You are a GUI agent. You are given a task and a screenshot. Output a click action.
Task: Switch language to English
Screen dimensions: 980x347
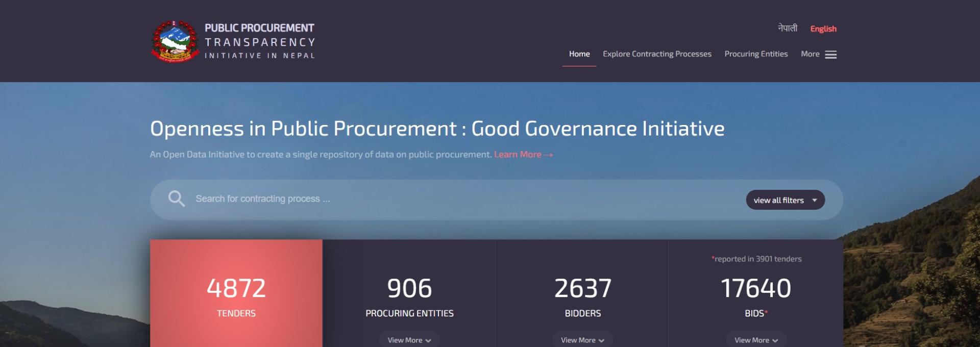tap(823, 29)
